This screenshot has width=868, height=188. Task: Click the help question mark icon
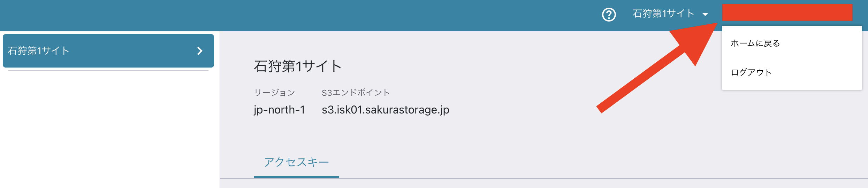(609, 15)
